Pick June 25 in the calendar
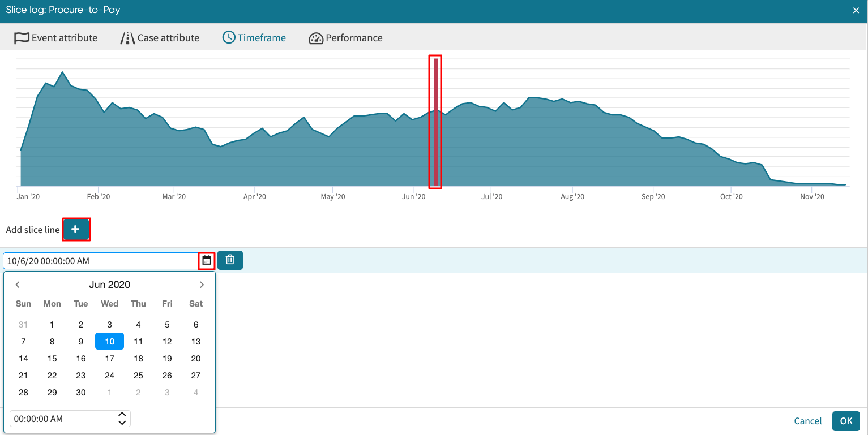The image size is (868, 435). coord(138,376)
